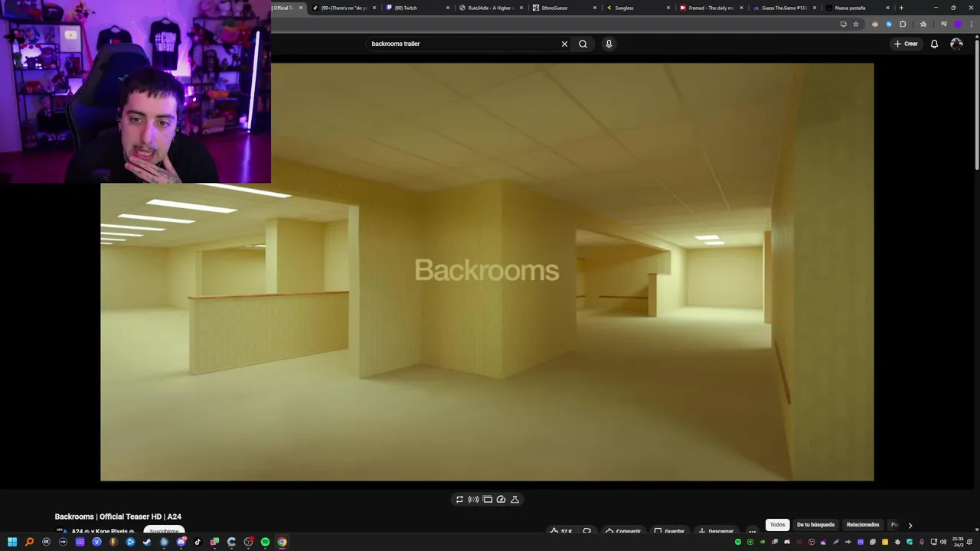Click the Guardar save button
Screen dimensions: 980x551
tap(669, 531)
